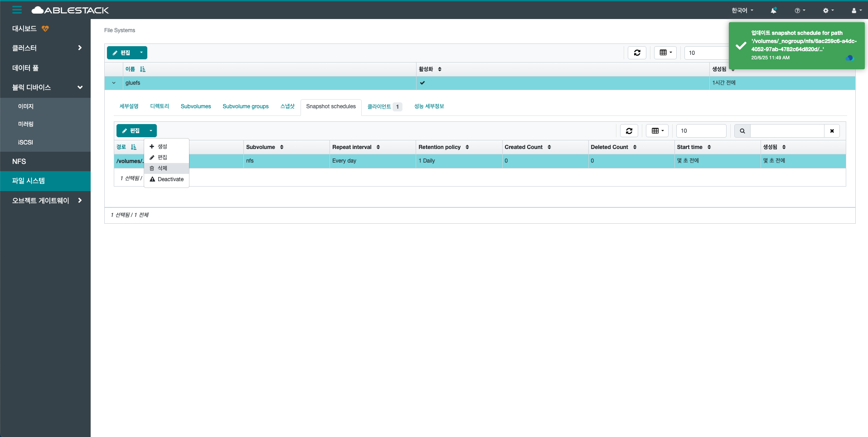Open the help question mark menu
The image size is (868, 437).
(800, 10)
